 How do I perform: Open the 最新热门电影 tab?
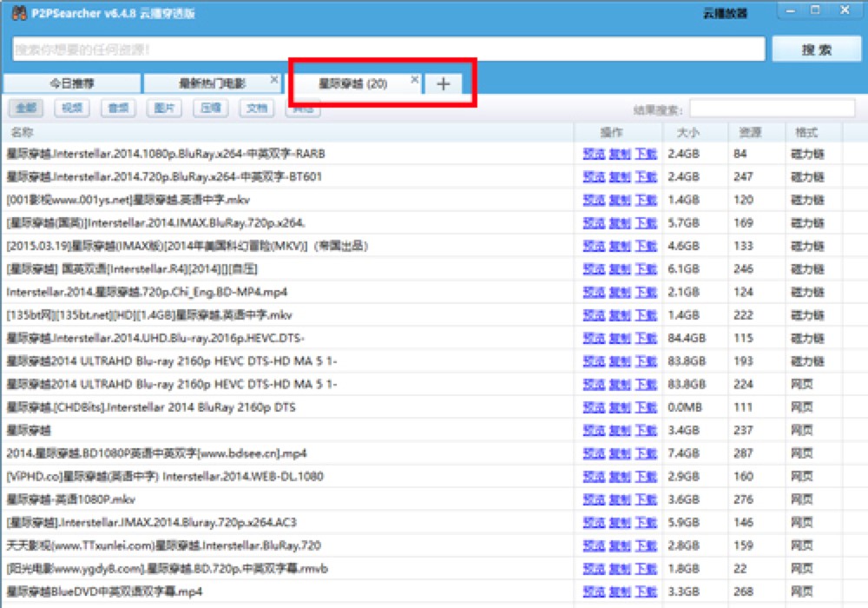211,83
